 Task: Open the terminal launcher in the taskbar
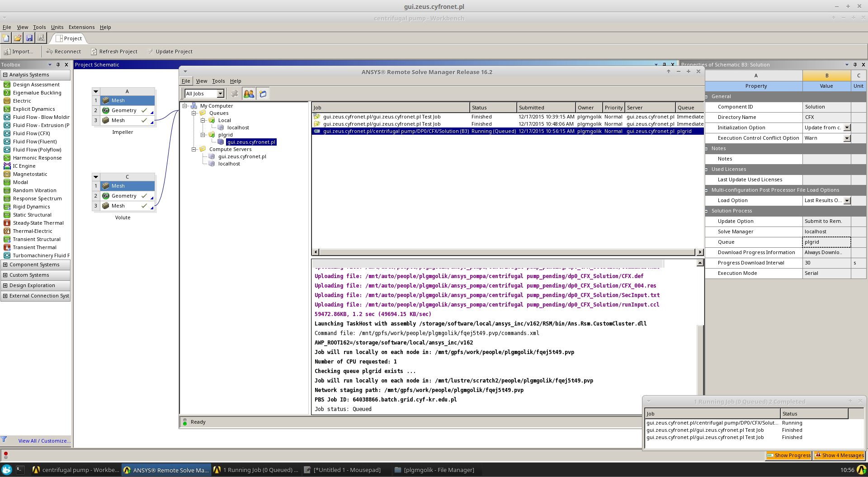20,470
